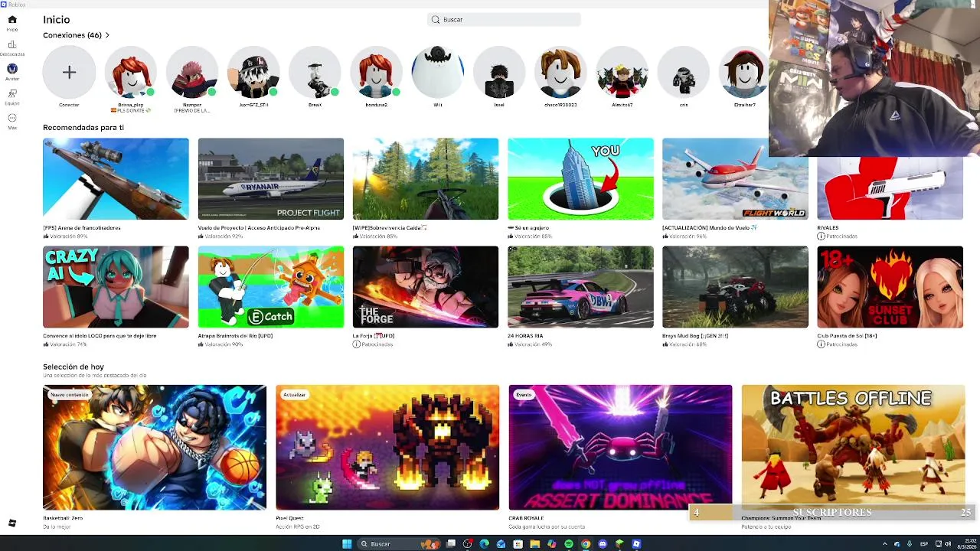Open the 24 HORAS RIA racing tile
980x551 pixels.
coord(580,287)
